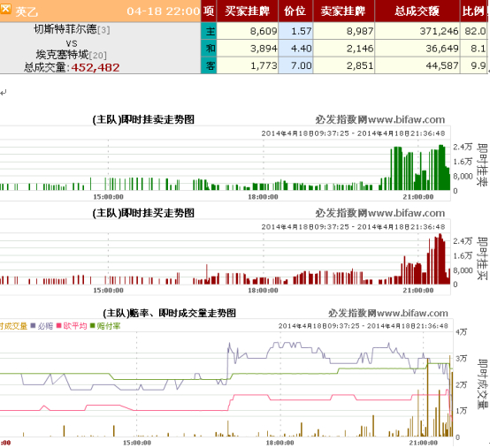Click the (主队)即时挂卖走势图 chart title
The height and width of the screenshot is (448, 490).
143,119
